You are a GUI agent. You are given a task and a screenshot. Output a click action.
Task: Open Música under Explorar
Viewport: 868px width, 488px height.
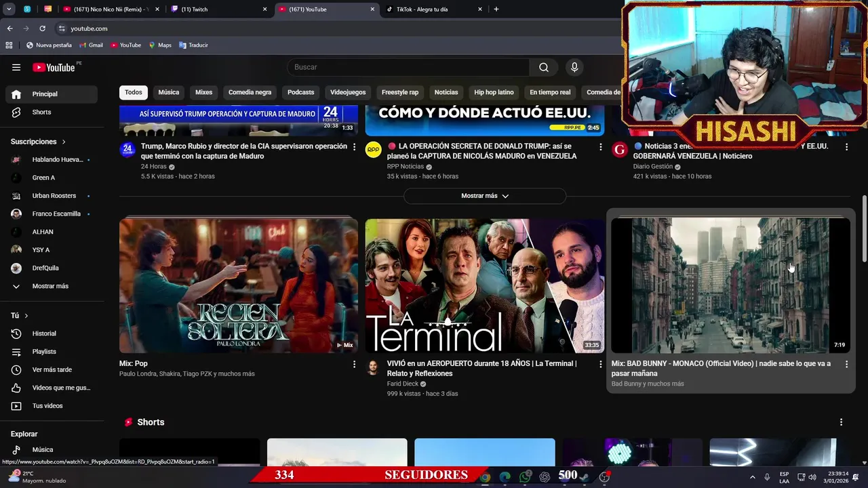pos(52,449)
